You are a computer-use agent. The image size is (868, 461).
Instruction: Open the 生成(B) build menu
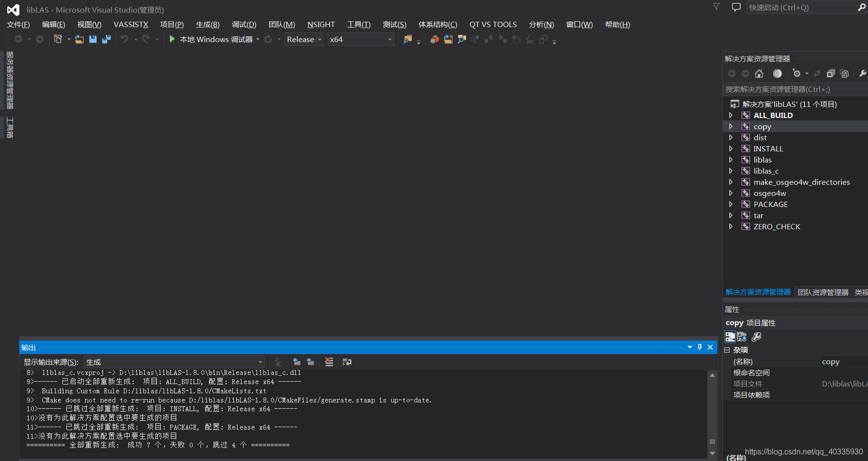(x=208, y=25)
